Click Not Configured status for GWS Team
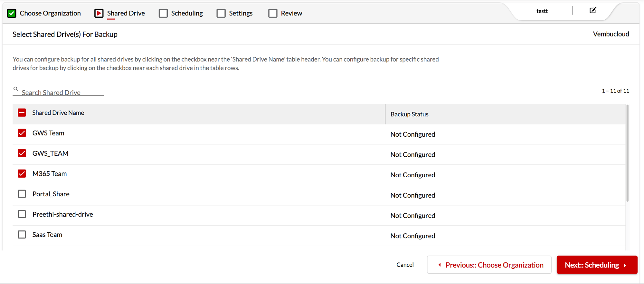Screen dimensions: 644x284 coord(413,134)
